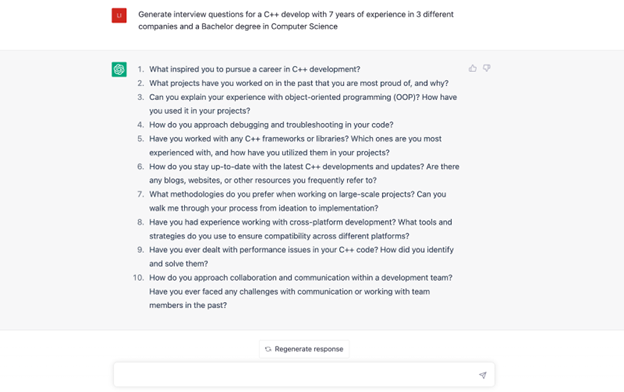Click the thumbs down icon on the response
This screenshot has width=624, height=392.
coord(486,68)
